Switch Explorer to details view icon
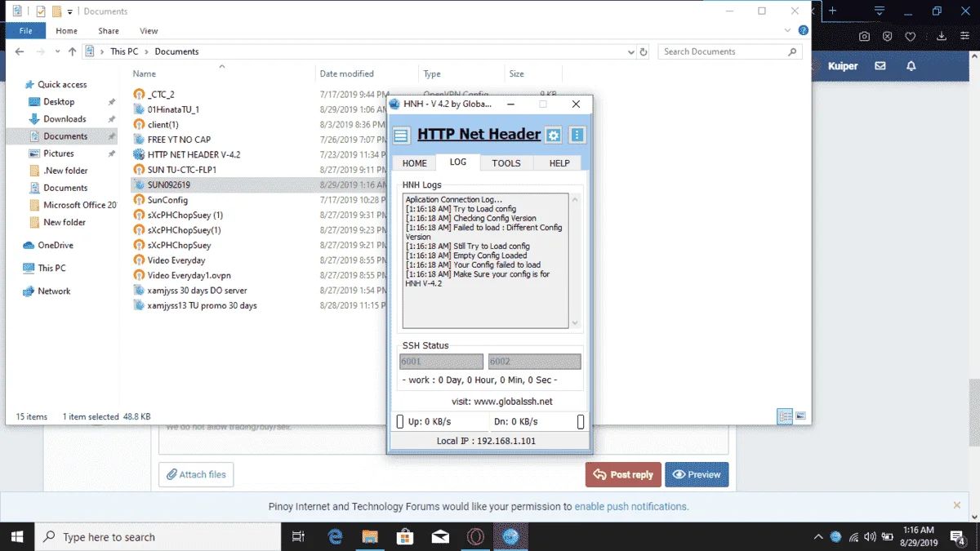The height and width of the screenshot is (551, 980). [x=785, y=416]
